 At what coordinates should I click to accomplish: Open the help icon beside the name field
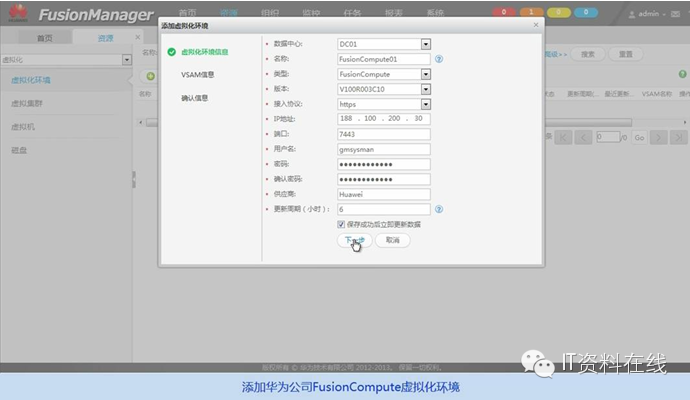[439, 59]
